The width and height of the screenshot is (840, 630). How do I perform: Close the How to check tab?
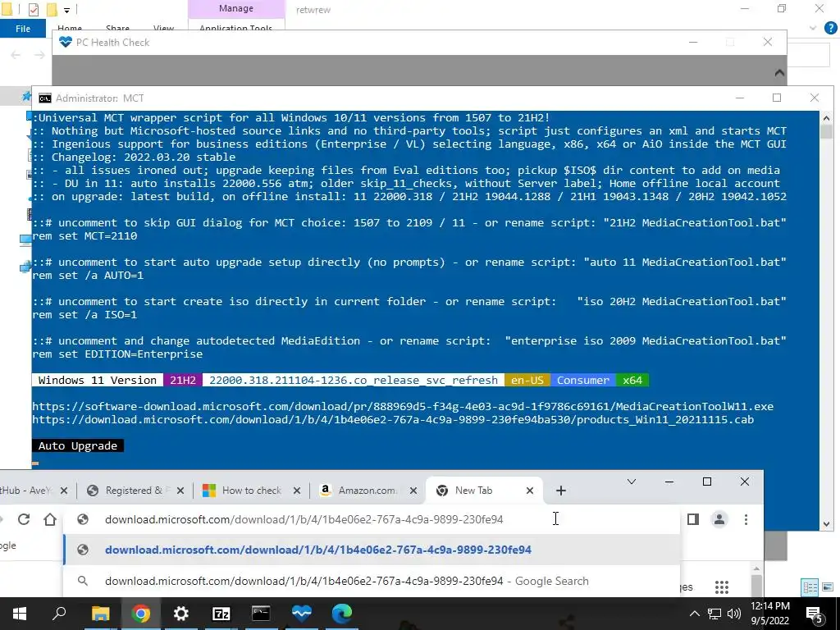click(297, 491)
